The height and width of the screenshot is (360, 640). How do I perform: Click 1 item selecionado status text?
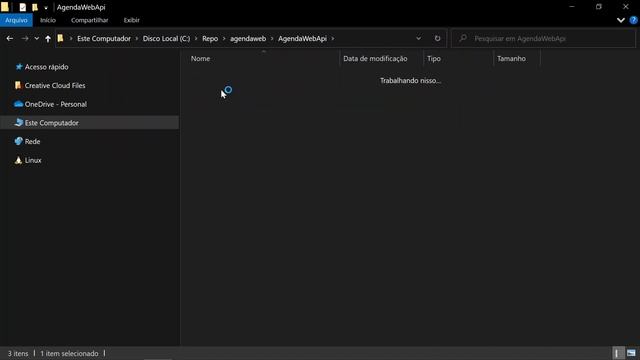(69, 353)
